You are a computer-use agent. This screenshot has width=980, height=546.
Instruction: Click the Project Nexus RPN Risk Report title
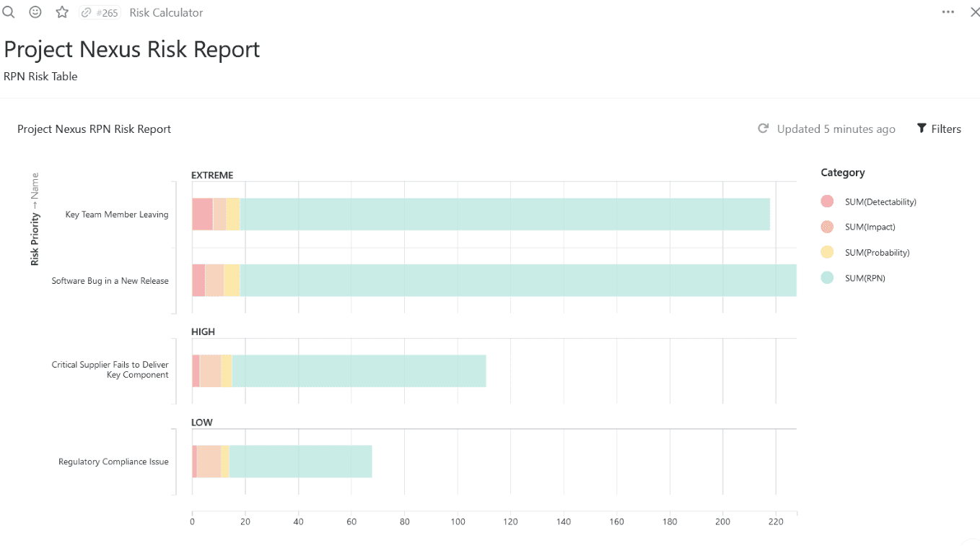point(94,129)
